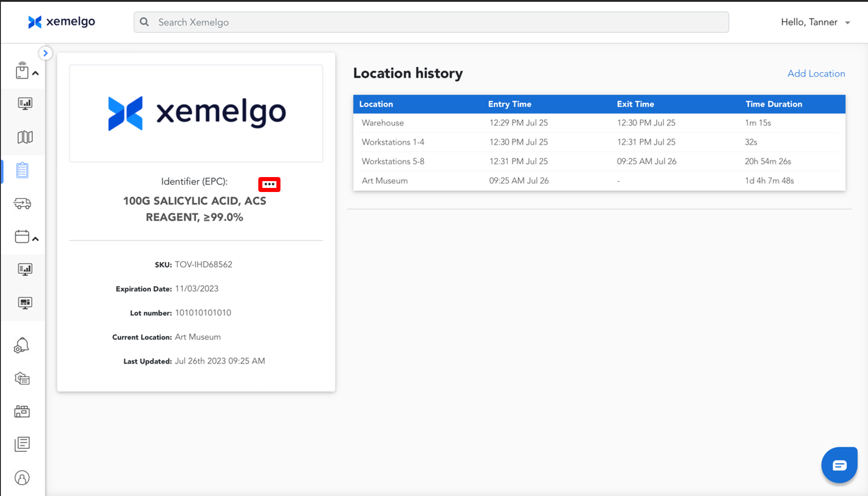Collapse the package tracking sidebar group
Image resolution: width=868 pixels, height=496 pixels.
click(x=35, y=73)
